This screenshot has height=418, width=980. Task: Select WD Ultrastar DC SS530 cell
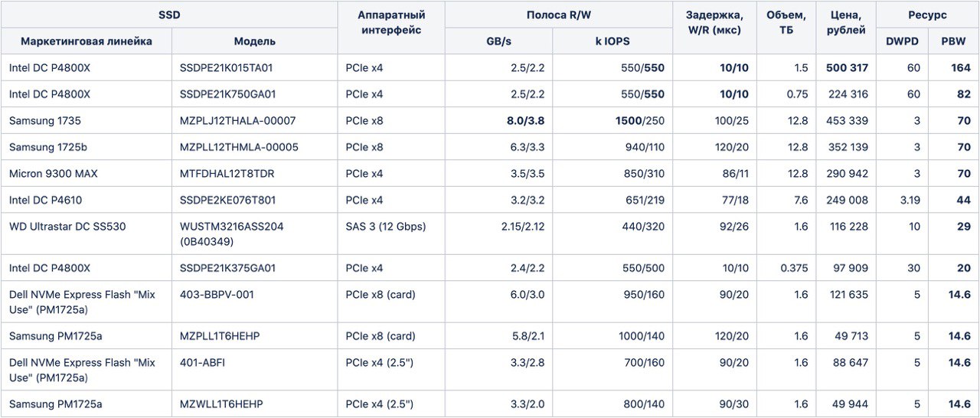click(x=87, y=233)
